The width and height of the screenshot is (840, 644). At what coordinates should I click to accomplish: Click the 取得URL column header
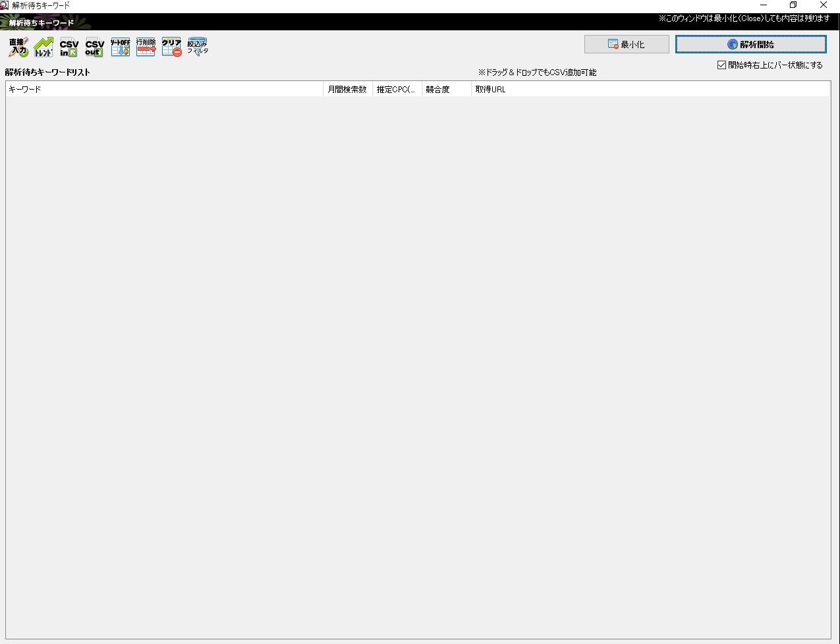[649, 89]
